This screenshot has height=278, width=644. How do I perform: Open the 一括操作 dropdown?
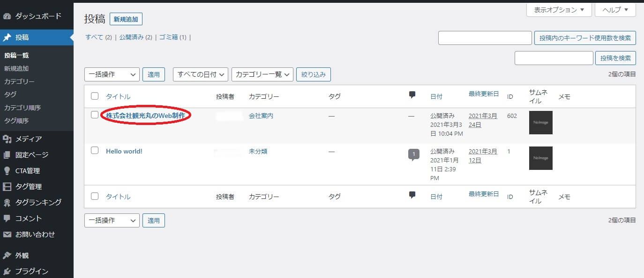(112, 74)
